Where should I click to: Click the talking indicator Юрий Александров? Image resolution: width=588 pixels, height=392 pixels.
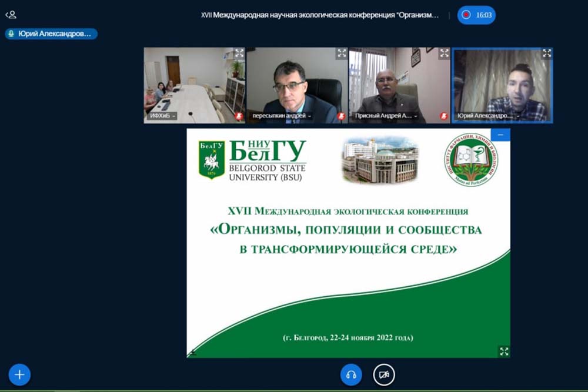pos(51,34)
